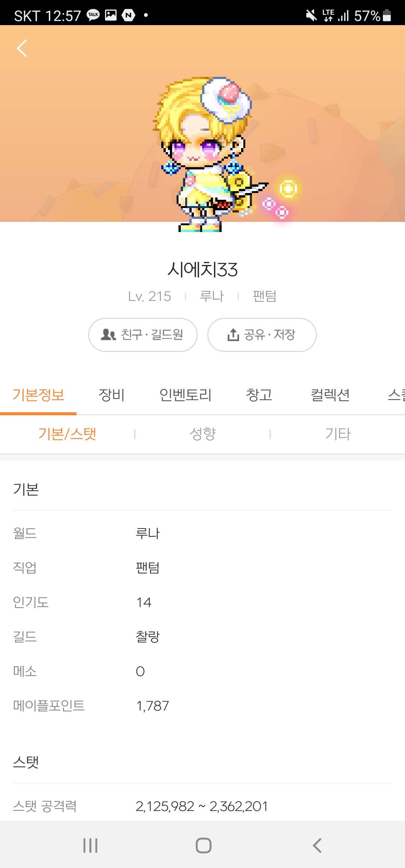Switch to the 장비 tab

pos(111,395)
